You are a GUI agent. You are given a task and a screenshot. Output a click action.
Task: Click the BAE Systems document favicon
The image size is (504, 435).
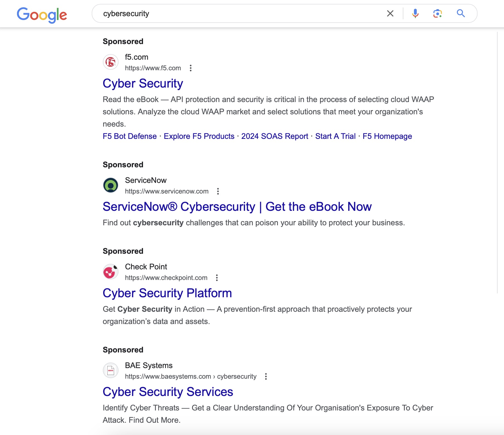click(x=110, y=370)
